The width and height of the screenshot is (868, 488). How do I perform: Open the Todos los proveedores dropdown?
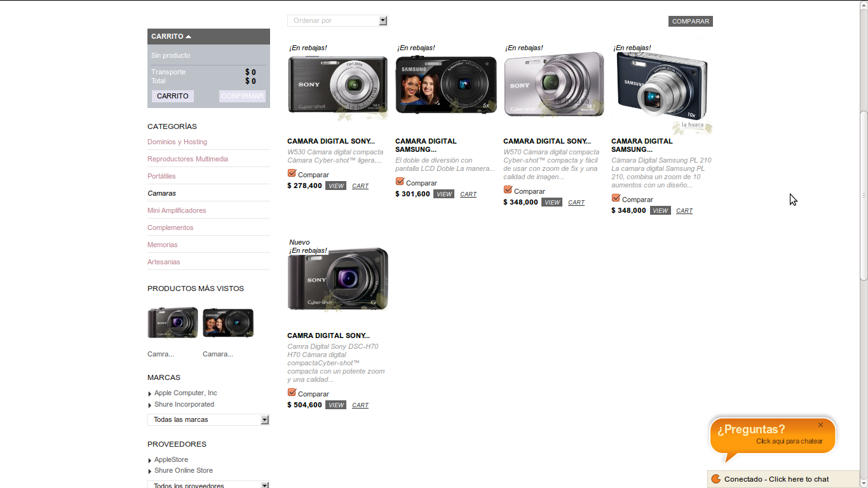coord(208,485)
